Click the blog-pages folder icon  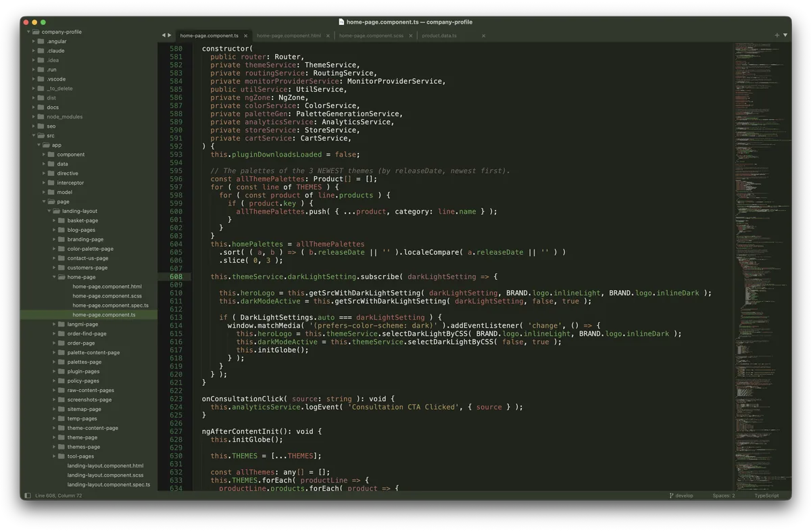pos(62,230)
